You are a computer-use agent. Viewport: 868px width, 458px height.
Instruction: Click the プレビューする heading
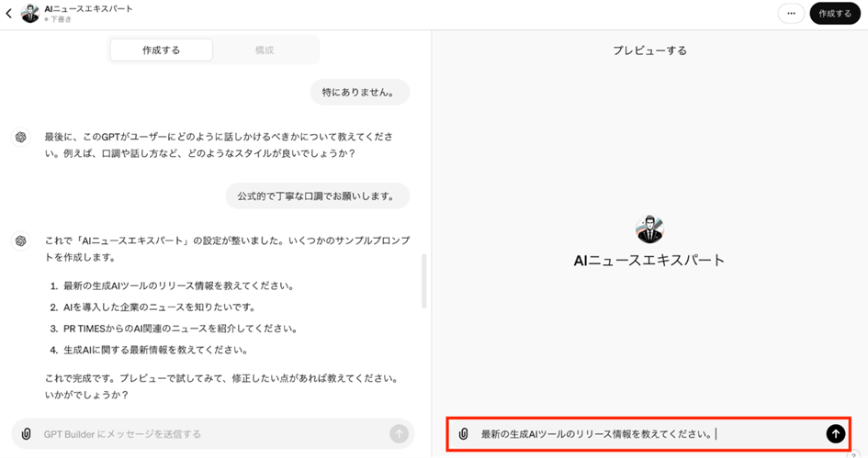click(x=649, y=50)
